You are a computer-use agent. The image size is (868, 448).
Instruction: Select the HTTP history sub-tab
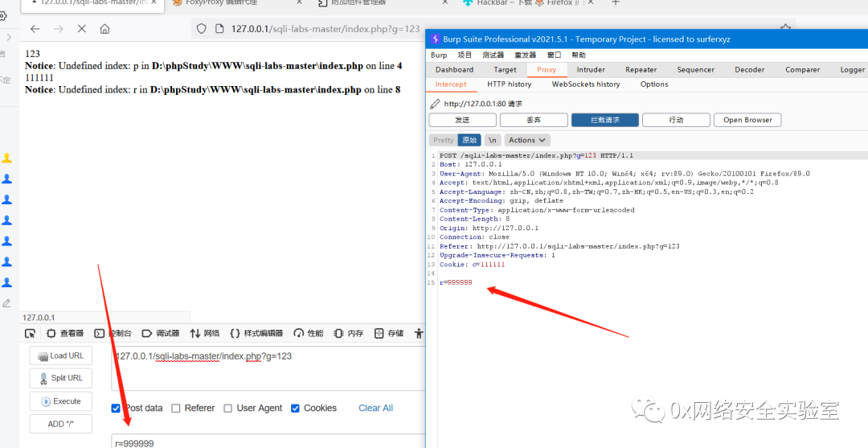click(x=510, y=84)
